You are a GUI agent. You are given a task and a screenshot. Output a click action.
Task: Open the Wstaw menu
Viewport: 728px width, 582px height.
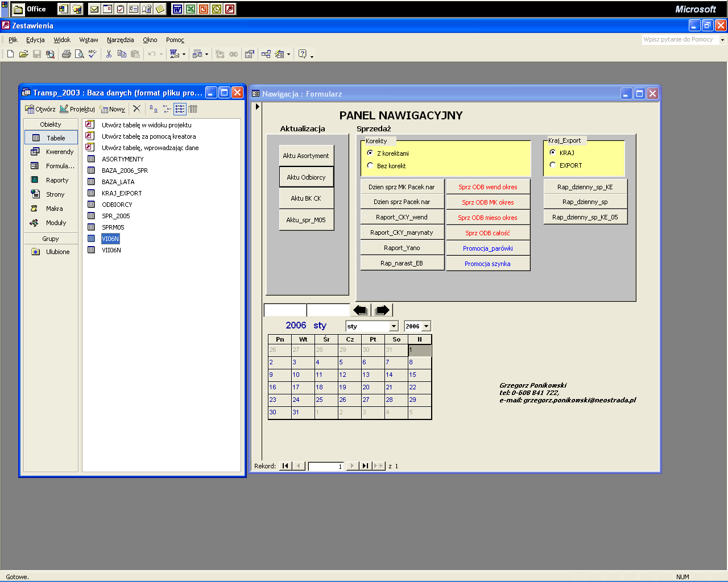pyautogui.click(x=89, y=40)
